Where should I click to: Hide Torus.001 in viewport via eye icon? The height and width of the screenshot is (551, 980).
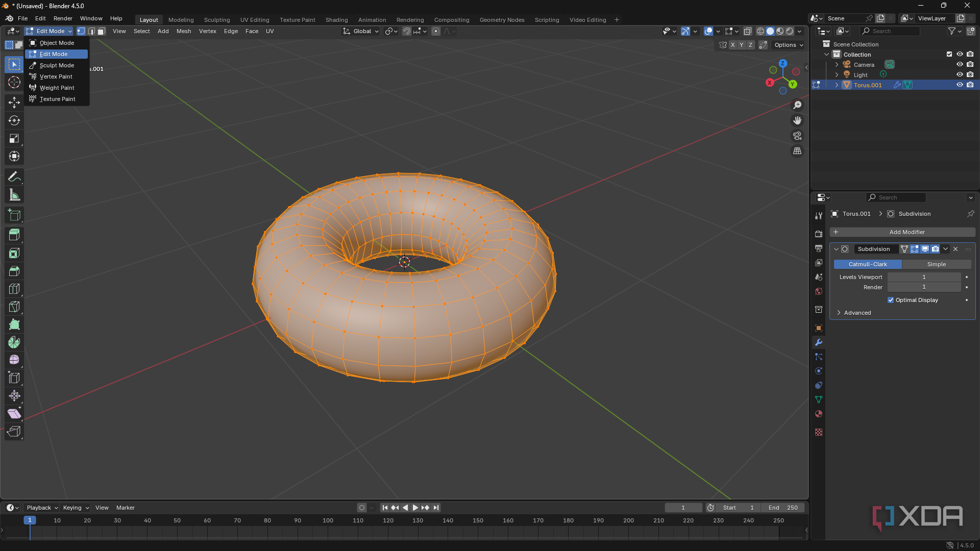[960, 85]
